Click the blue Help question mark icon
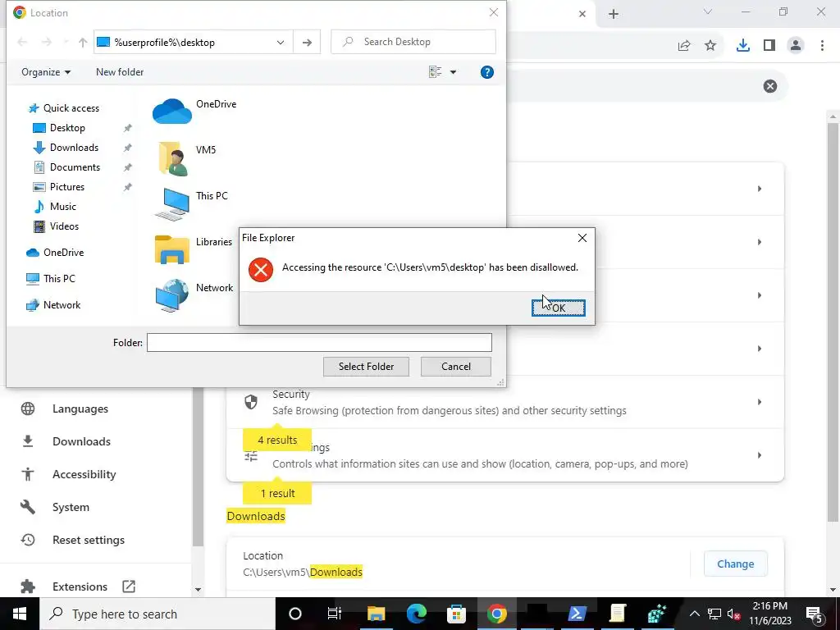Screen dimensions: 840x630 [487, 72]
